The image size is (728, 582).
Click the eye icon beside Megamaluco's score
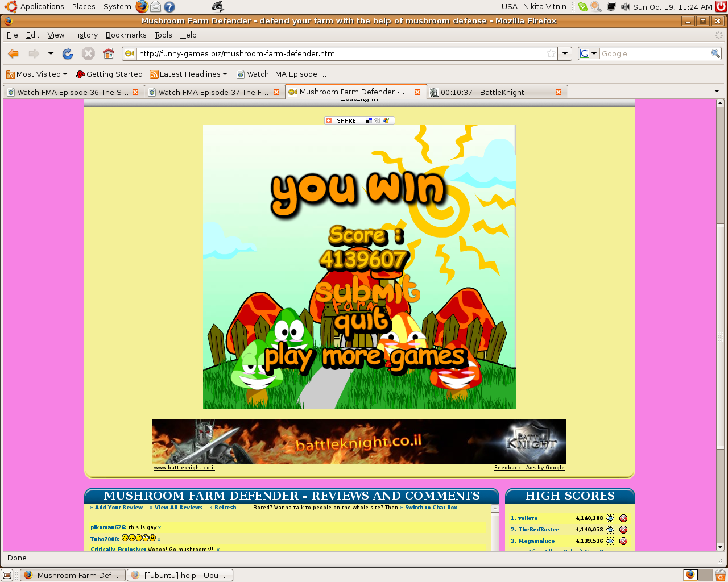(610, 541)
